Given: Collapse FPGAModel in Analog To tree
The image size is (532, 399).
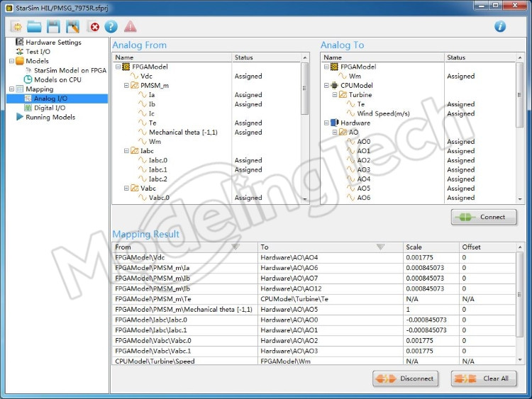Looking at the screenshot, I should 326,67.
